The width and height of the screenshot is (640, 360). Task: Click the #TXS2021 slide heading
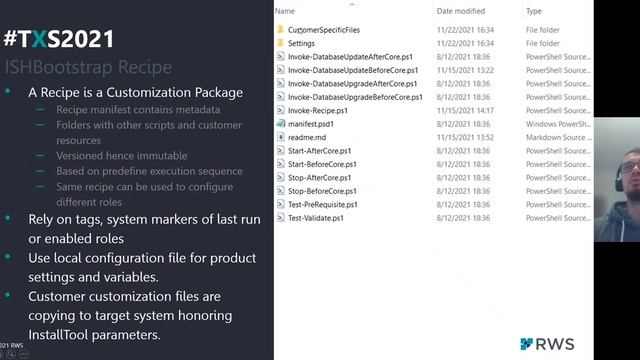59,39
